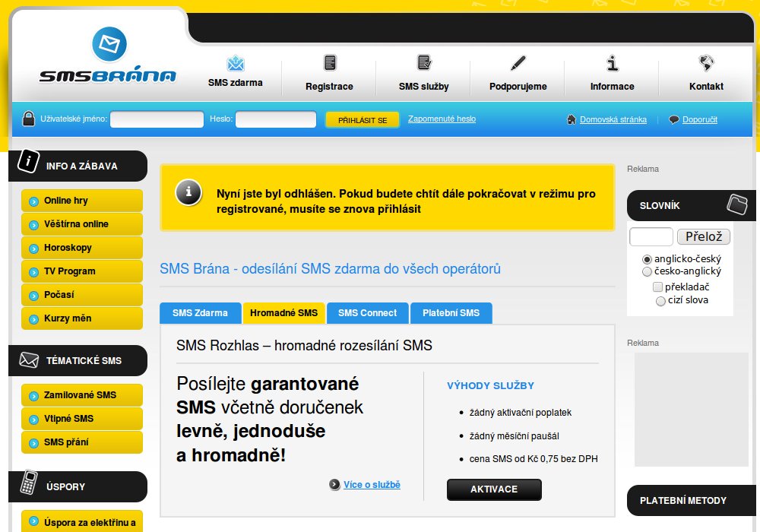Screen dimensions: 760x532
Task: Click the Registrace notepad icon
Action: pyautogui.click(x=330, y=62)
